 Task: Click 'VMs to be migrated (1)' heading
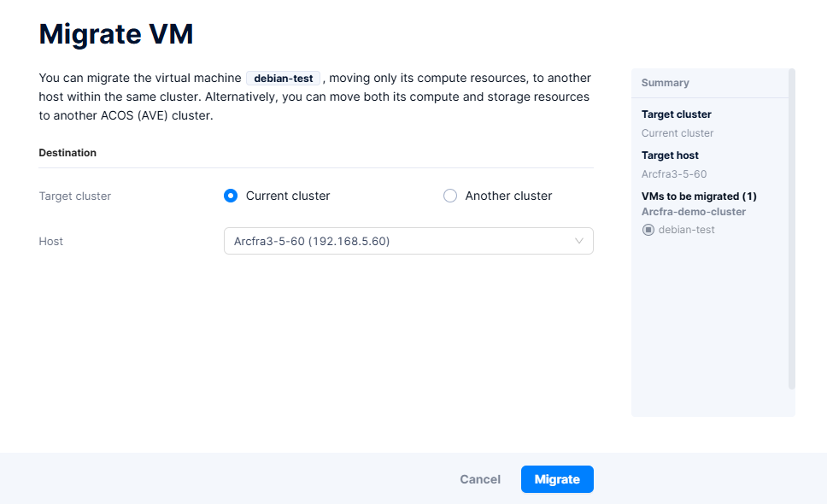[x=699, y=196]
